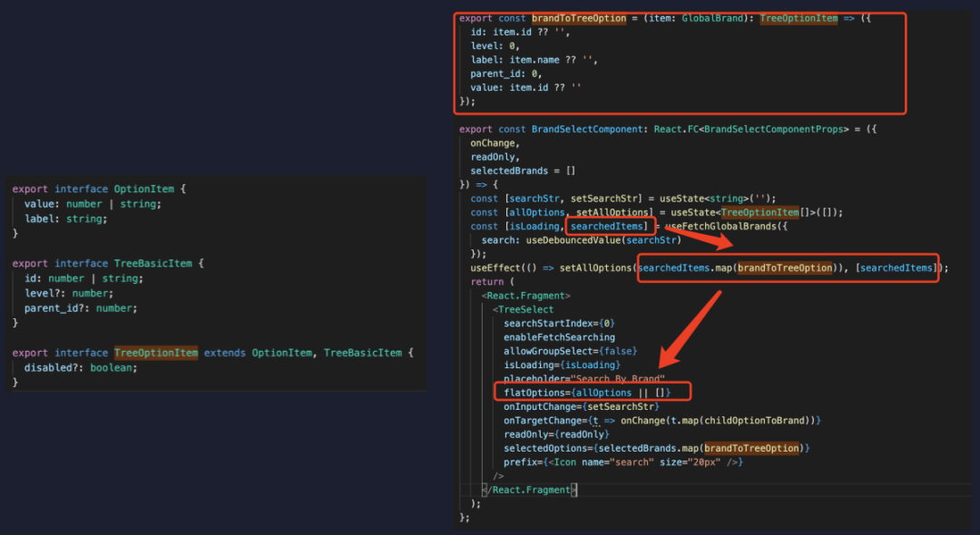
Task: Click the 'export interface OptionItem {' line
Action: click(99, 190)
